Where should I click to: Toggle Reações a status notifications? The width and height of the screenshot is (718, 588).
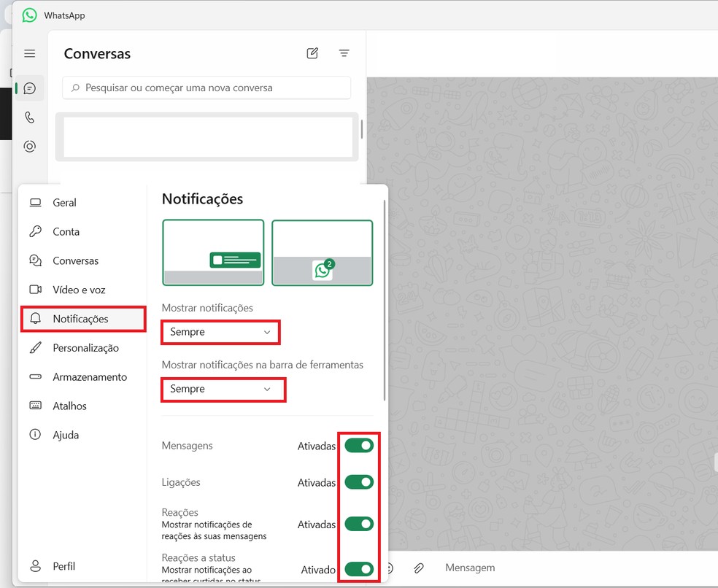359,569
